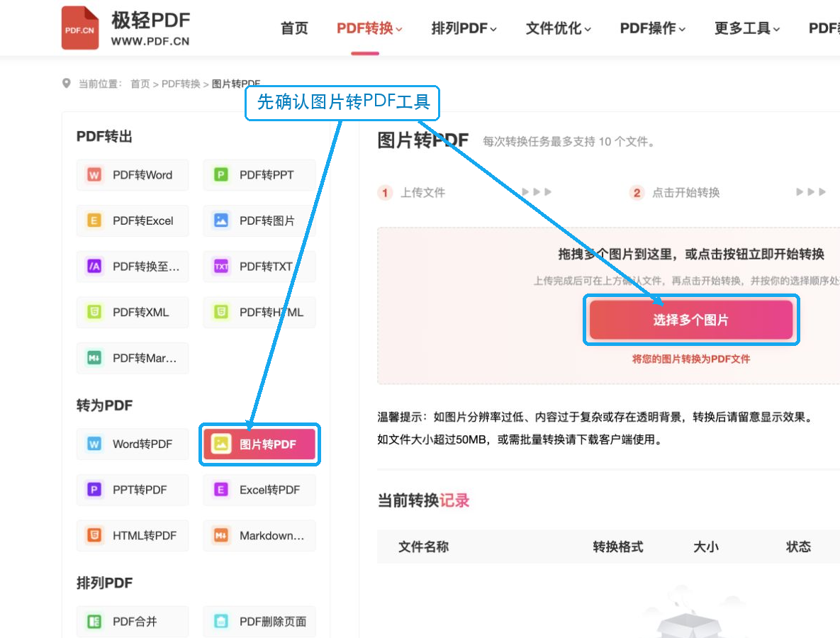Click the Markdown… to PDF icon

(220, 535)
